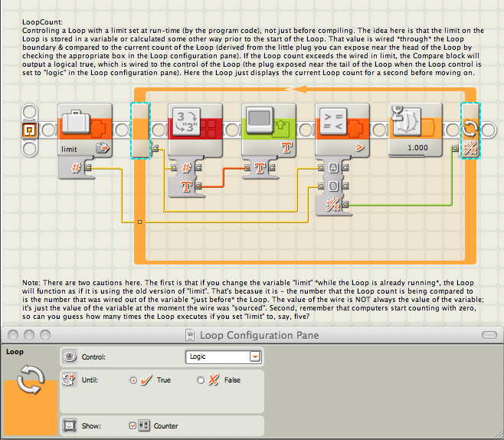Click the Compare block icon

[x=333, y=121]
